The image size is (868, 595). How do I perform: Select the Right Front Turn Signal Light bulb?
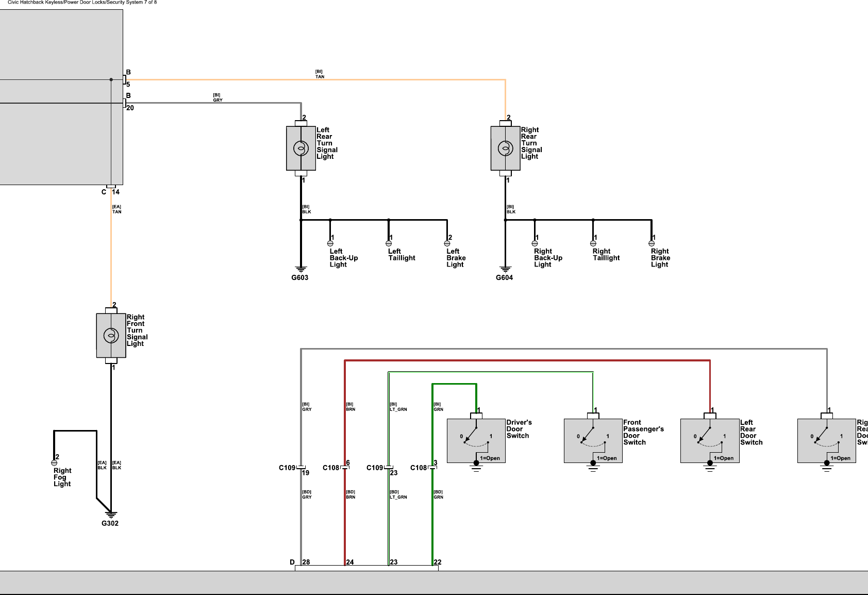[x=111, y=336]
